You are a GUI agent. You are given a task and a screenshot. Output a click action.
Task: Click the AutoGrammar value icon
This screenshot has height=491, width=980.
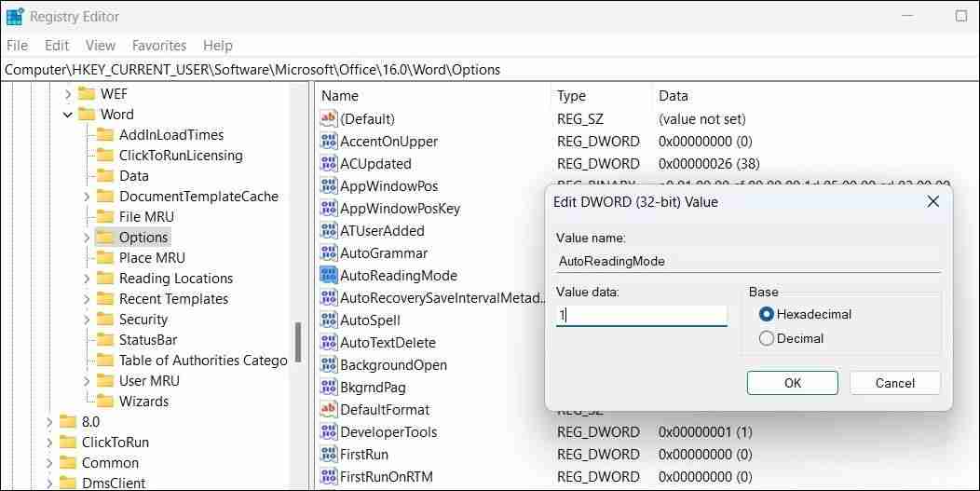point(328,253)
